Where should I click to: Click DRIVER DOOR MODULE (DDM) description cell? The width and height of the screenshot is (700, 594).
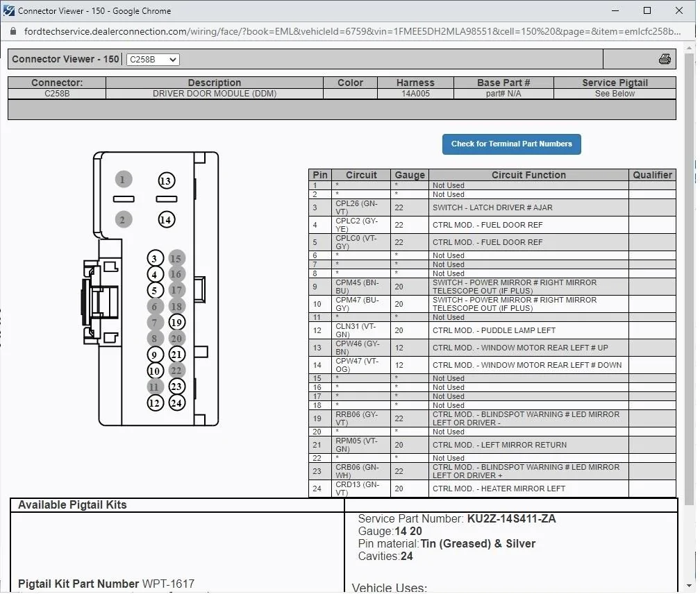coord(215,94)
